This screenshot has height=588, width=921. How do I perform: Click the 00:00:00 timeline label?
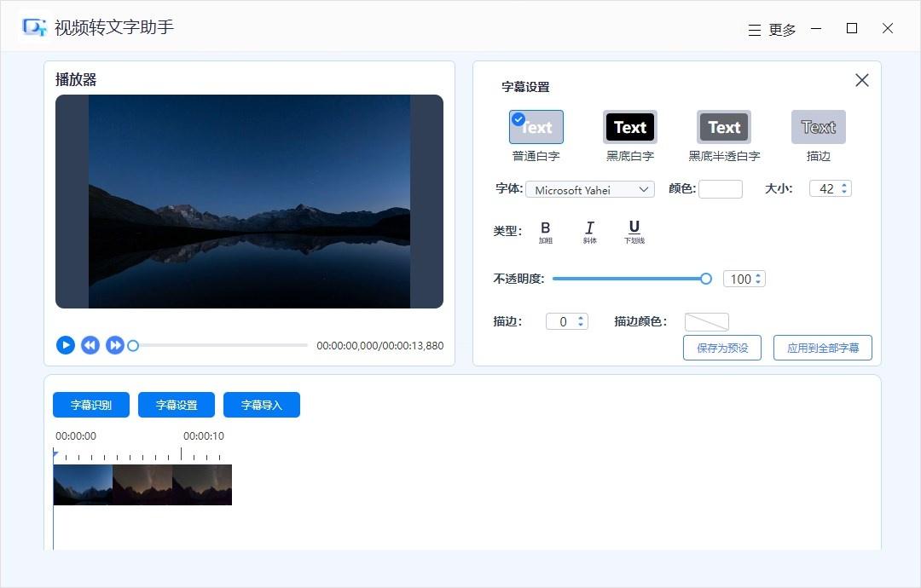coord(76,436)
